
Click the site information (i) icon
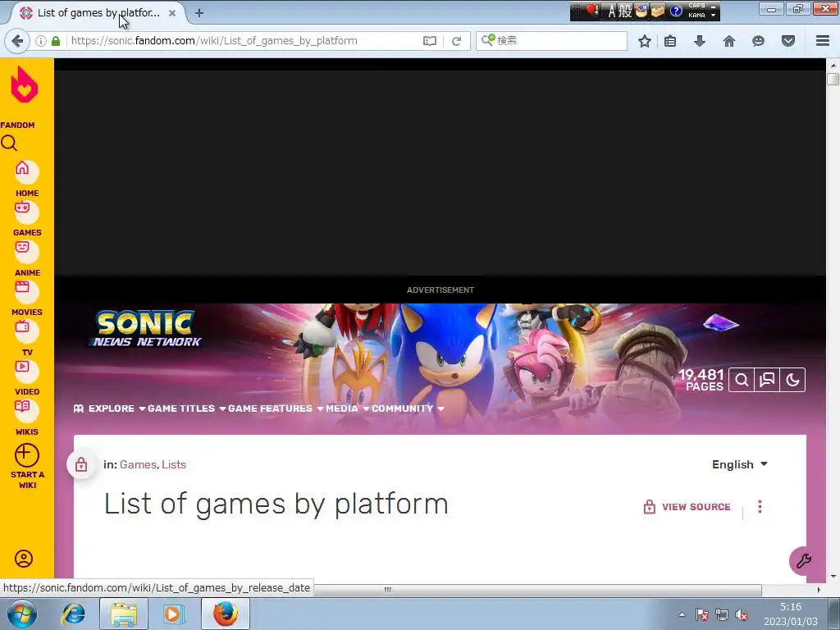pyautogui.click(x=41, y=41)
